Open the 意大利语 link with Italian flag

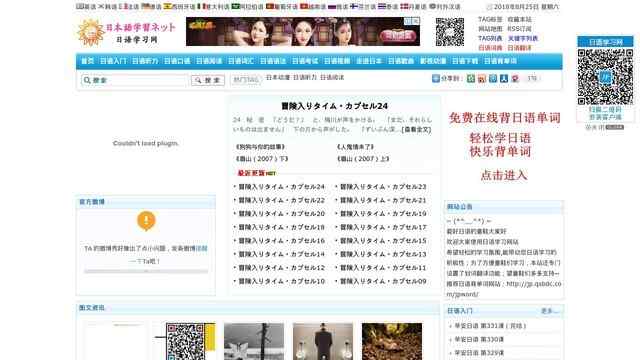pyautogui.click(x=213, y=7)
